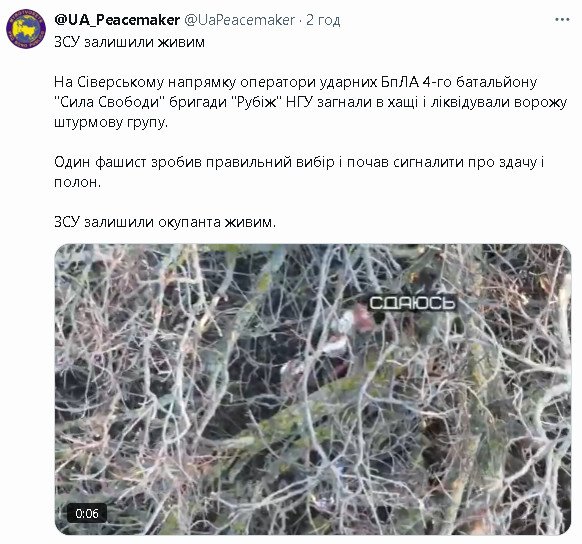Screen dimensions: 582x544
Task: Click the paragraph starting "На Сіверському напрямку"
Action: click(311, 102)
